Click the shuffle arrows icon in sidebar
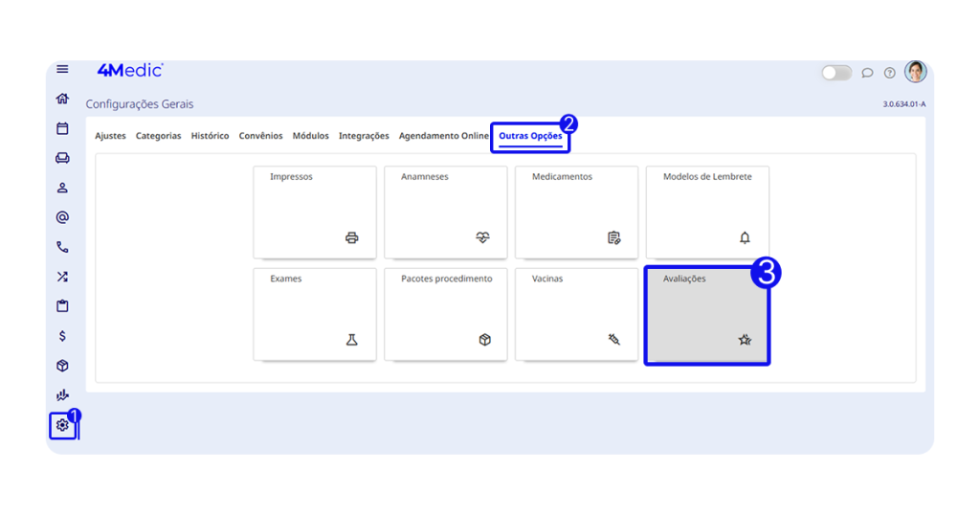Viewport: 980px width, 515px height. tap(62, 277)
